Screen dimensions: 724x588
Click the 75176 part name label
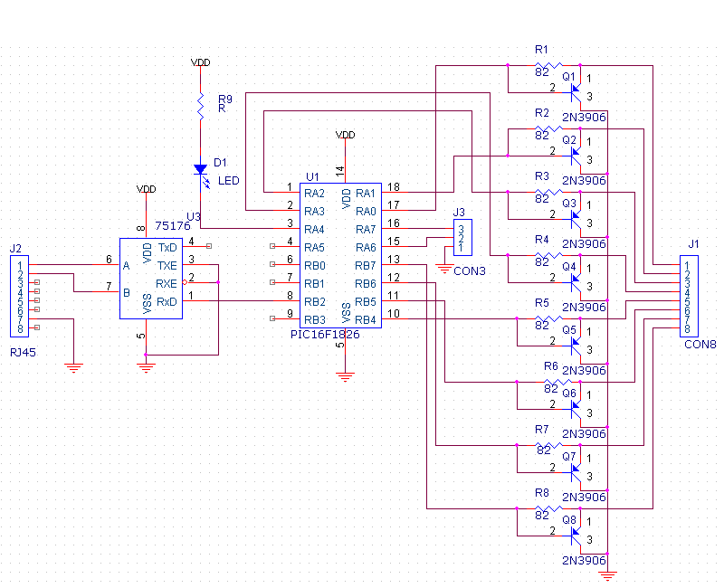coord(173,225)
